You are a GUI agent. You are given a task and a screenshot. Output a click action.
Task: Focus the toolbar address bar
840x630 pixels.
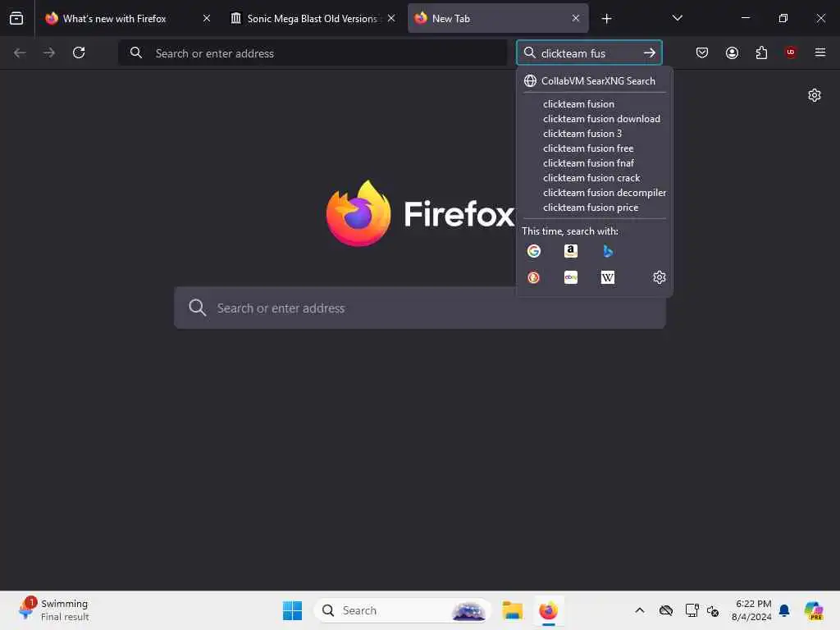click(313, 53)
